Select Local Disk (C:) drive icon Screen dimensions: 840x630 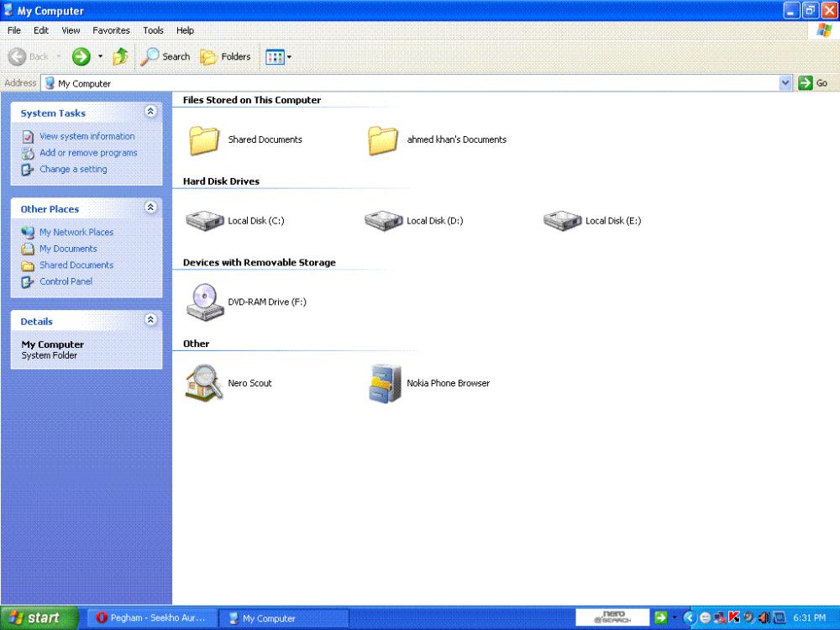[x=204, y=221]
